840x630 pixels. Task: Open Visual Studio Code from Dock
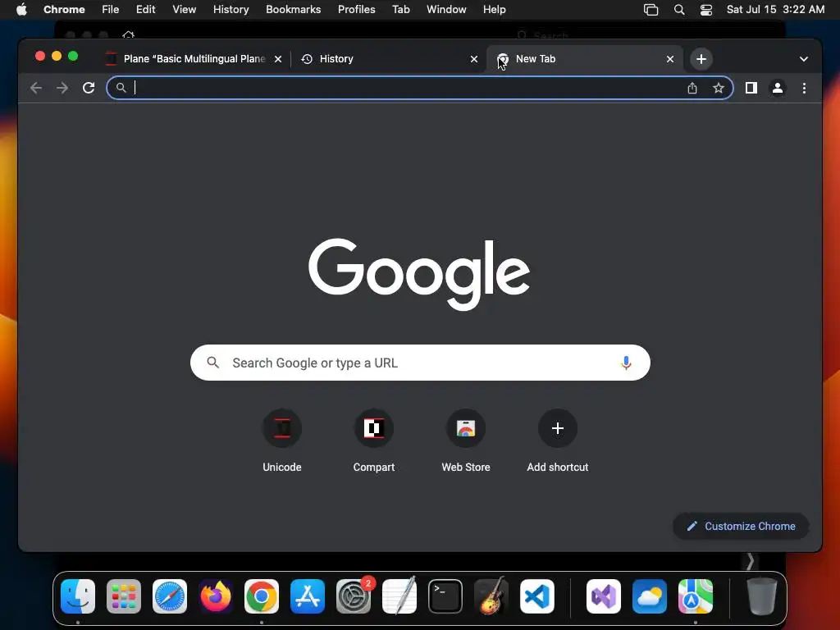[x=537, y=596]
